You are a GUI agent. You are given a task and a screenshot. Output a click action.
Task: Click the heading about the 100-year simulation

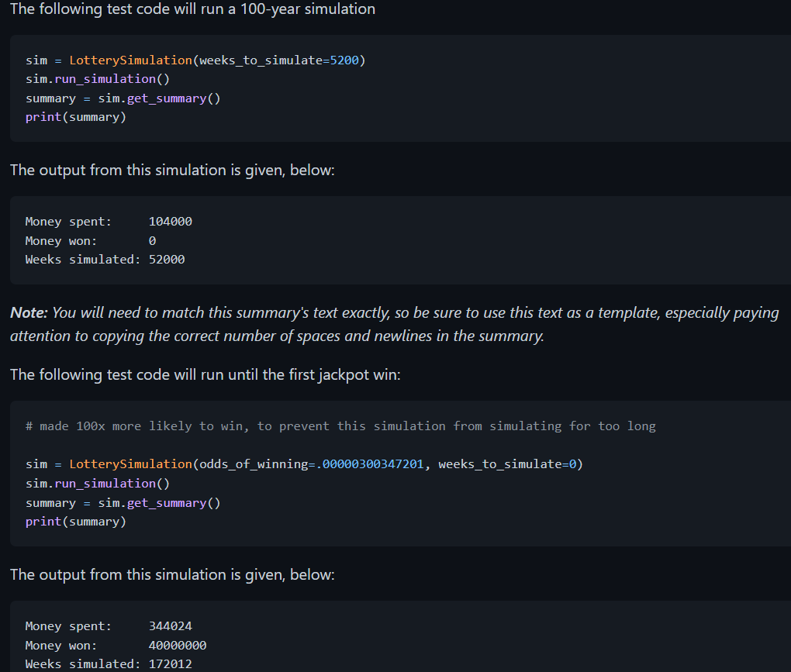coord(192,9)
